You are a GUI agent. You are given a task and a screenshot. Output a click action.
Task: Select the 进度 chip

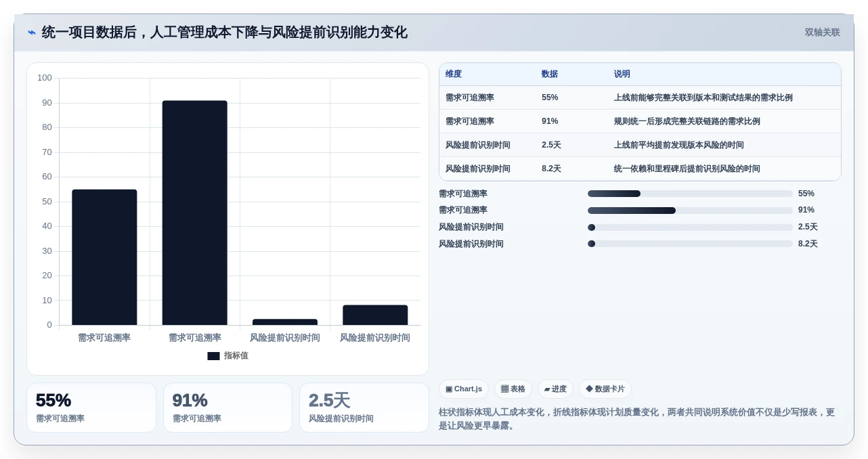(x=555, y=389)
